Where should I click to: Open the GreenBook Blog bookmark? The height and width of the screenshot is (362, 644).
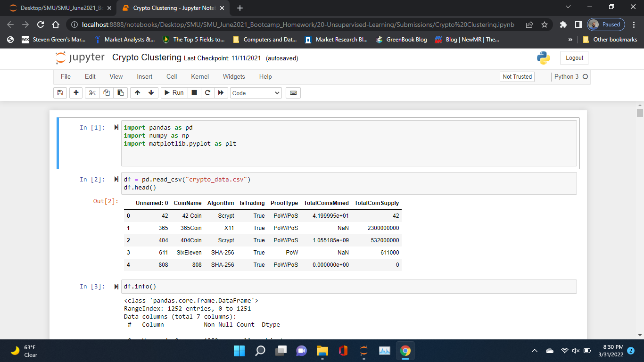(x=401, y=40)
